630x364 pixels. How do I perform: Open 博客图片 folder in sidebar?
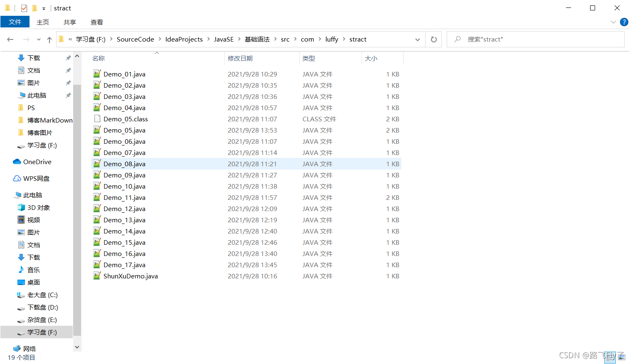click(39, 133)
